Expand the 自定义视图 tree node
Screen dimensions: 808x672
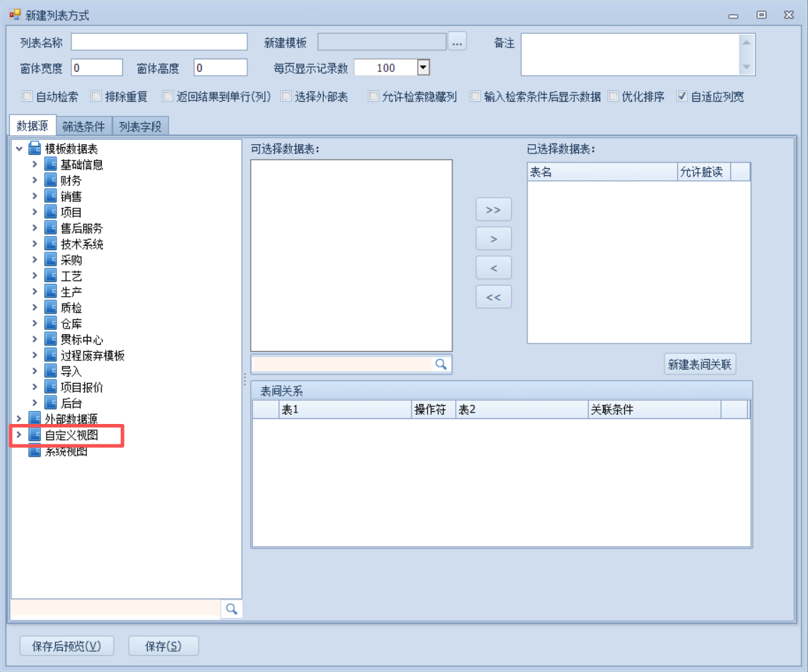[19, 435]
